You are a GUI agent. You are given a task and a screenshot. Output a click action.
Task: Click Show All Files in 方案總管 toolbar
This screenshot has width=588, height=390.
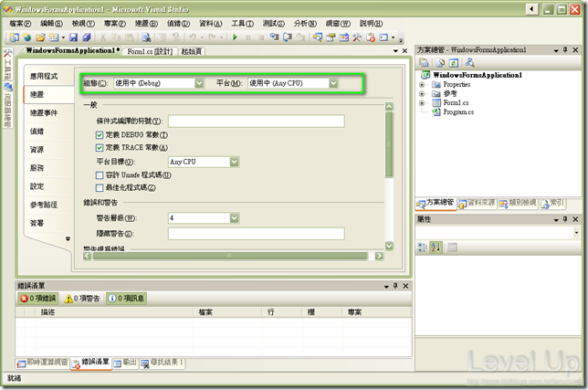(x=441, y=63)
